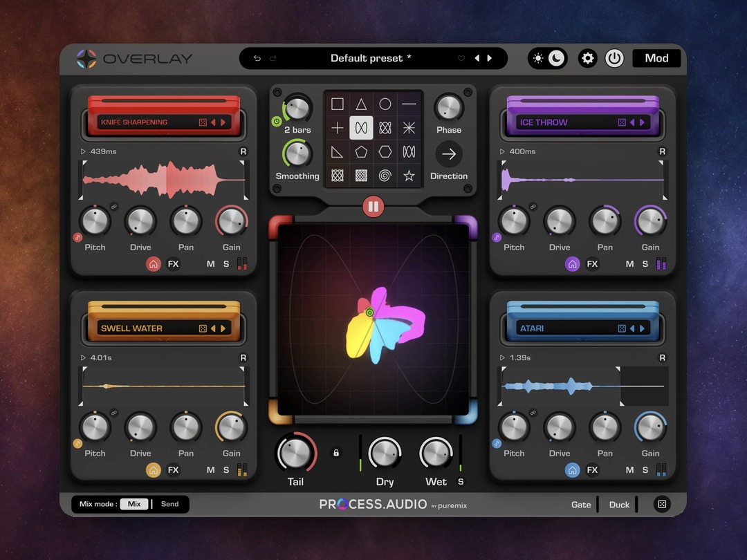The image size is (747, 560).
Task: Select the Duck option
Action: (619, 504)
